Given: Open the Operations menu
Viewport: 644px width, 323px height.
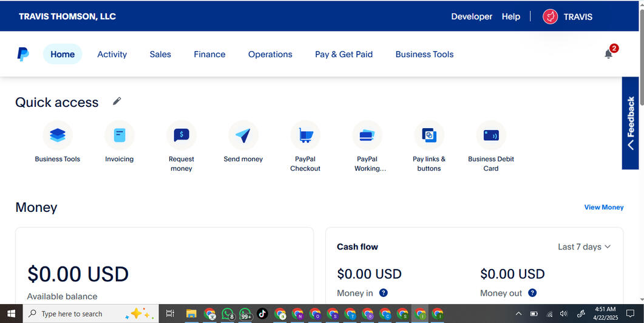Looking at the screenshot, I should coord(270,54).
